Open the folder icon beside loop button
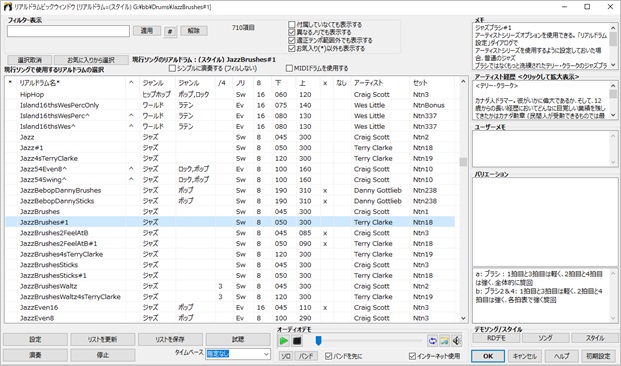The height and width of the screenshot is (366, 621). tap(444, 341)
